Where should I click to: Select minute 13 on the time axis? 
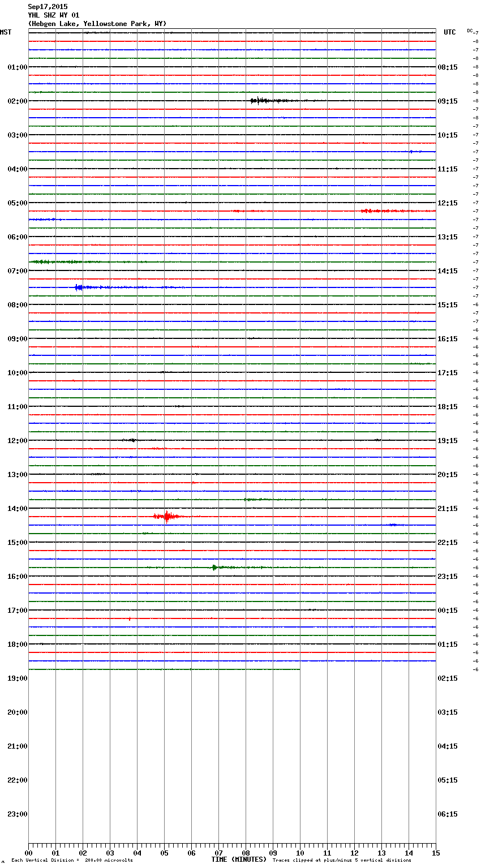[381, 853]
